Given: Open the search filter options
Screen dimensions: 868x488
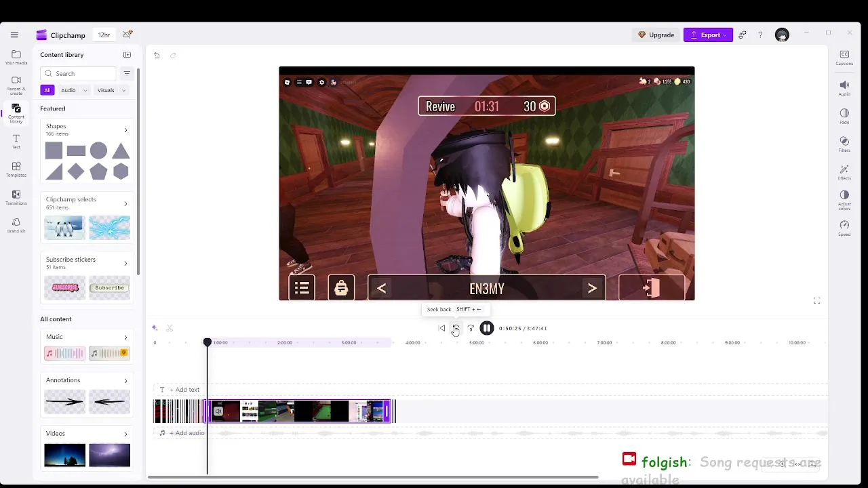Looking at the screenshot, I should coord(127,73).
